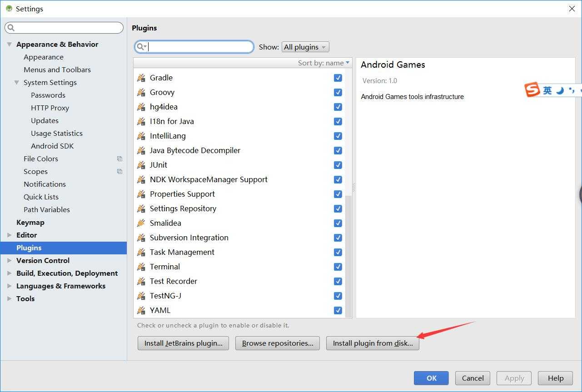The image size is (582, 392).
Task: Expand the Editor section
Action: pos(10,235)
